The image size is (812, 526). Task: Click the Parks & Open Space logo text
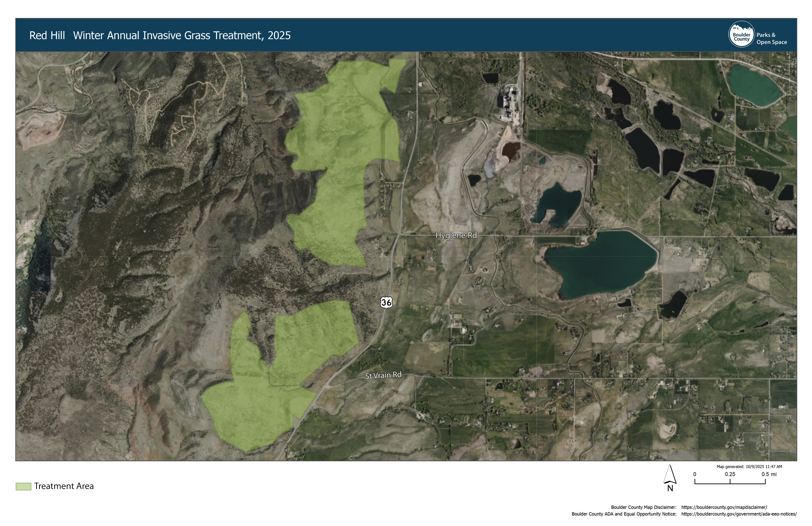coord(771,38)
